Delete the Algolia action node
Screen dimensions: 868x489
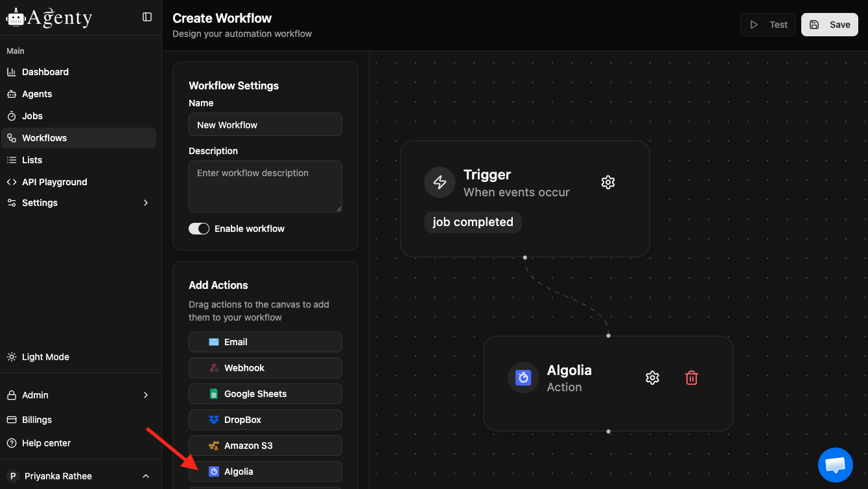pyautogui.click(x=692, y=378)
